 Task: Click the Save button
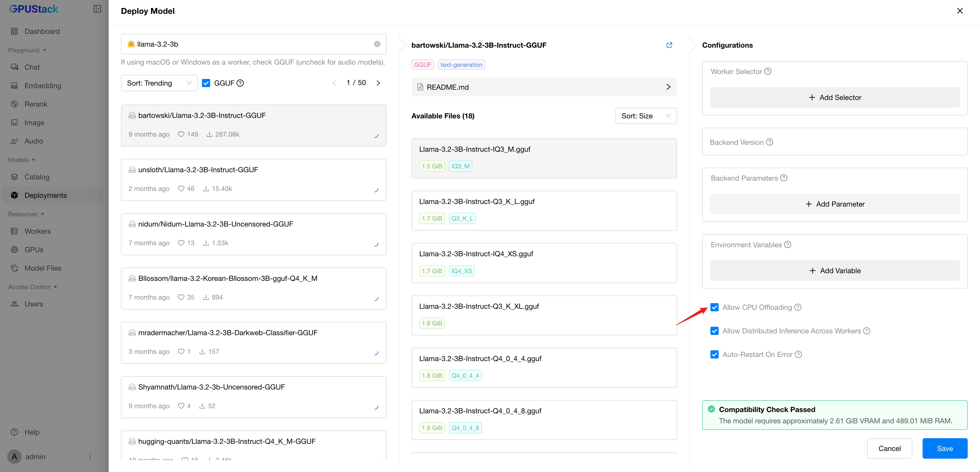[945, 448]
